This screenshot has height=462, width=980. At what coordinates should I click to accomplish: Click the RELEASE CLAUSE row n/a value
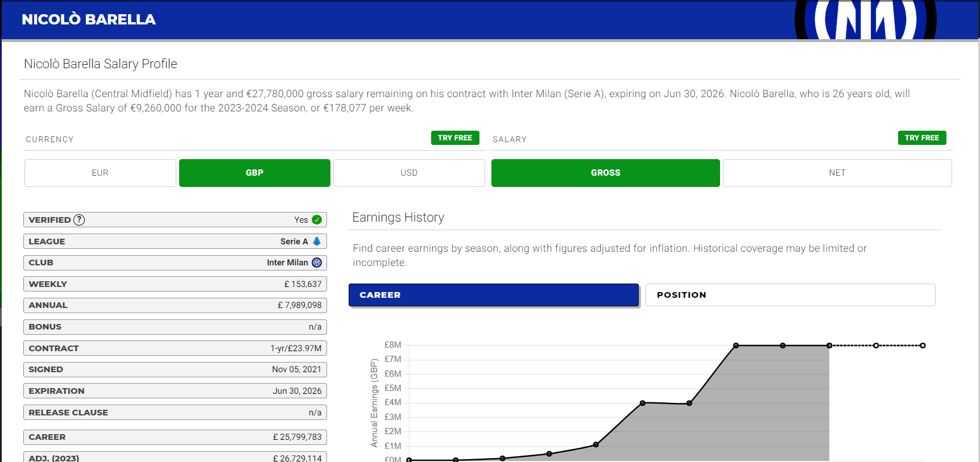(315, 413)
